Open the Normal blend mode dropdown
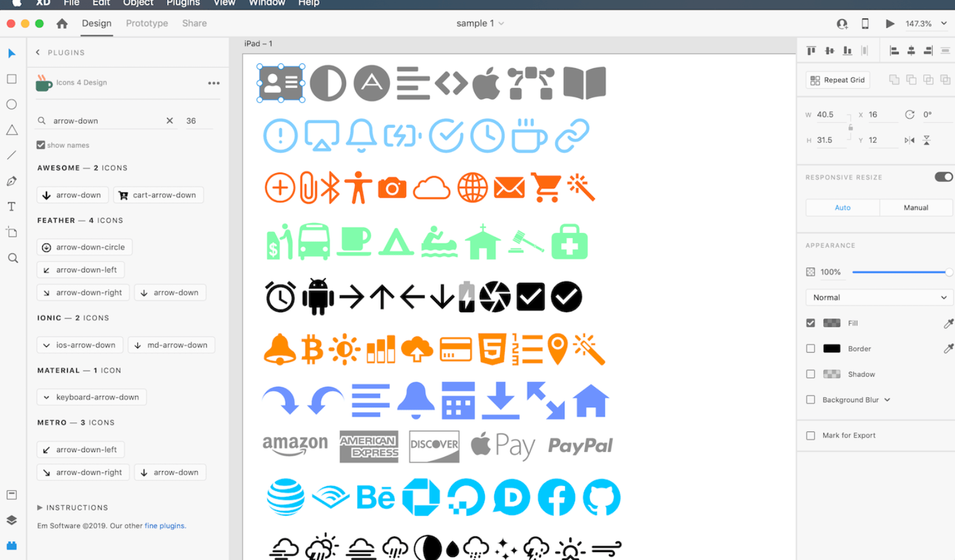Screen dimensions: 955x560 (879, 297)
